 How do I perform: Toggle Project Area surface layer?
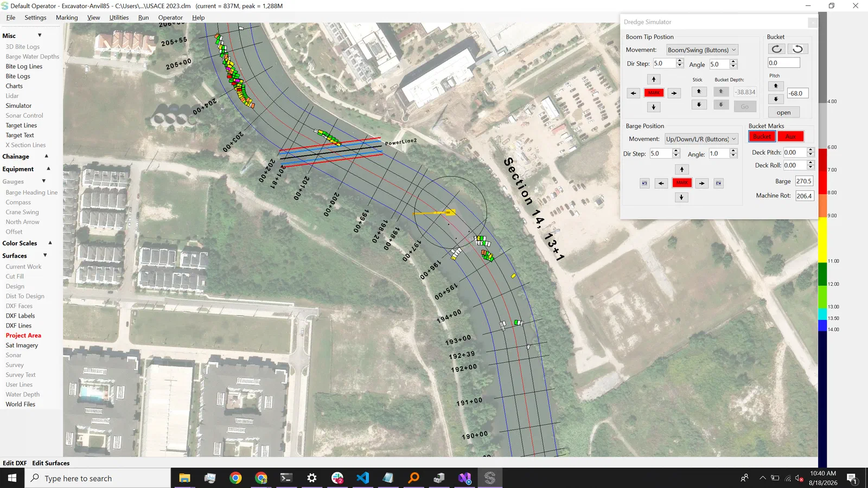coord(23,336)
